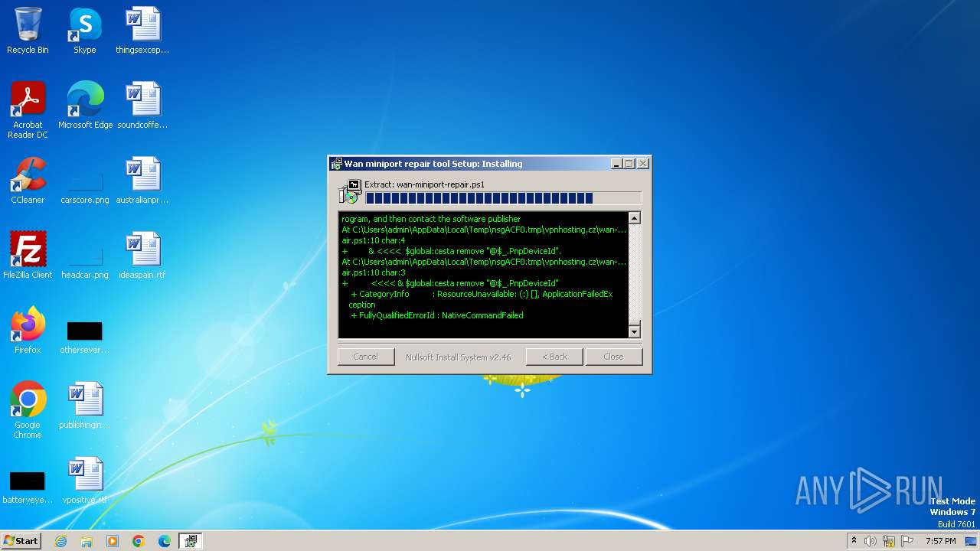980x551 pixels.
Task: Minimize the Wan miniport Setup window
Action: 616,164
